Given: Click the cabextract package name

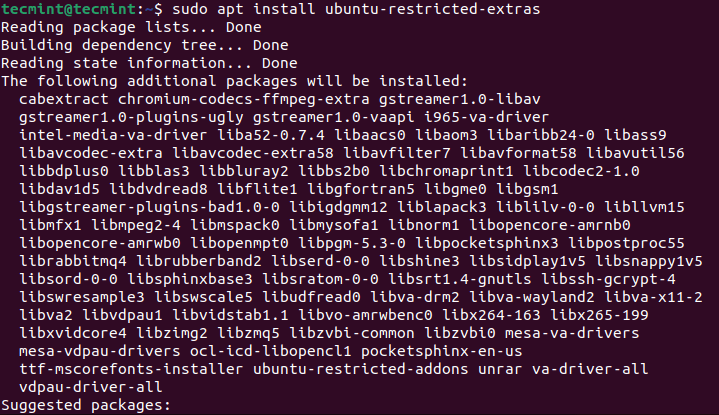Looking at the screenshot, I should (64, 99).
